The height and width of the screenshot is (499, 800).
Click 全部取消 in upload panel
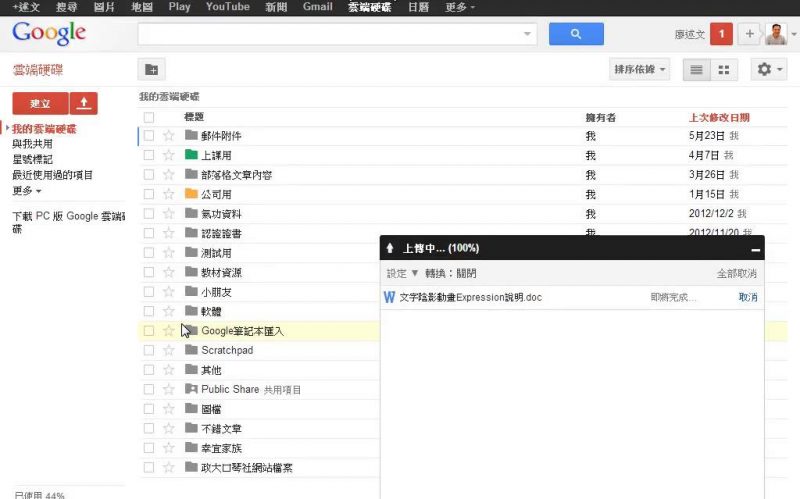point(736,273)
